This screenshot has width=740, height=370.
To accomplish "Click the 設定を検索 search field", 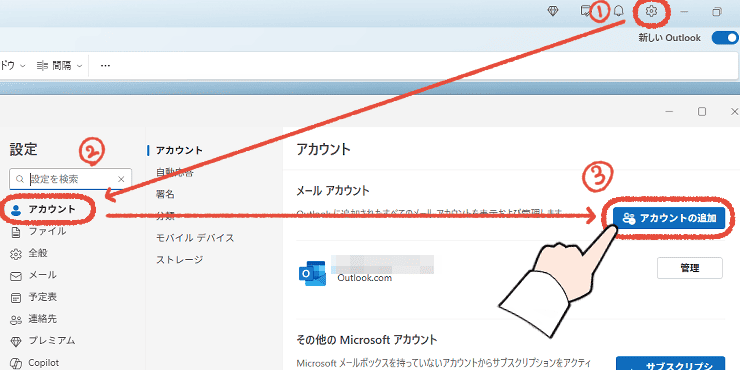I will click(70, 179).
